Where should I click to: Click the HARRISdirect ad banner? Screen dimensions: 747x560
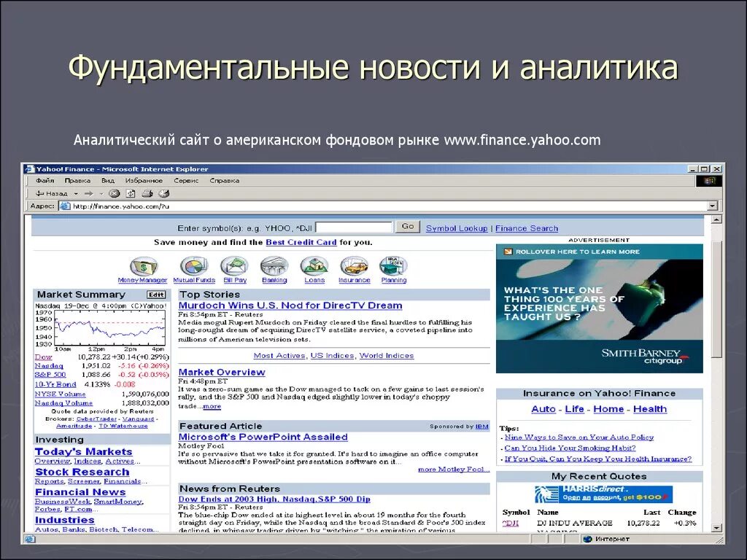[x=603, y=494]
